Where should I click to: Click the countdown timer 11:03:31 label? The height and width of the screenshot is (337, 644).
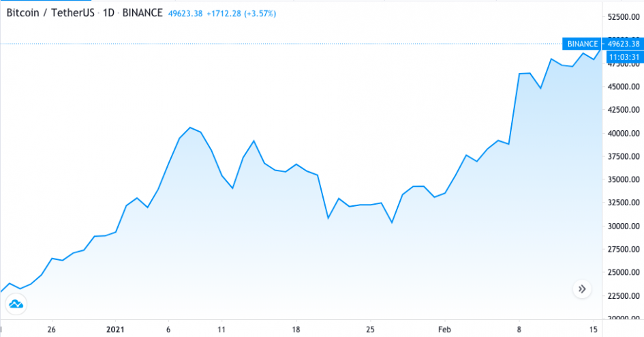click(625, 57)
